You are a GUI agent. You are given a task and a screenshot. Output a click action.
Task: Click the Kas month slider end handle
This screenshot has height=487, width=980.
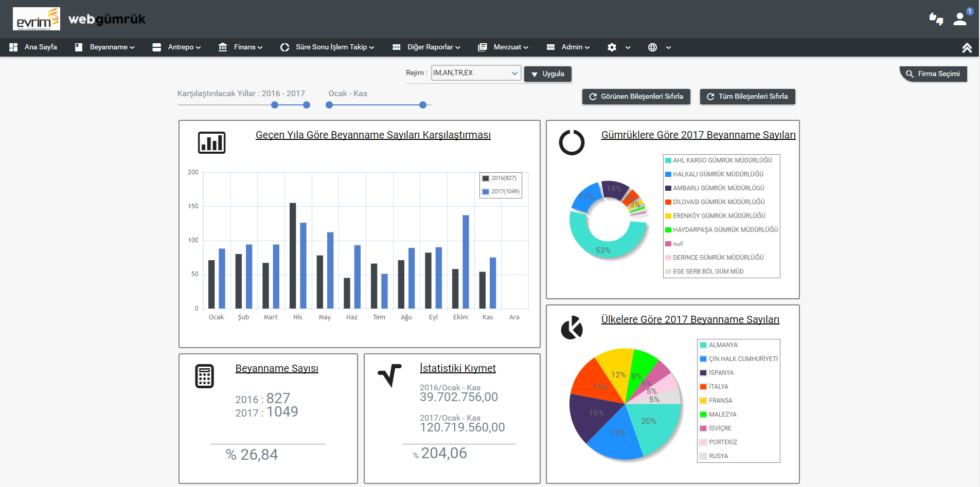coord(423,105)
